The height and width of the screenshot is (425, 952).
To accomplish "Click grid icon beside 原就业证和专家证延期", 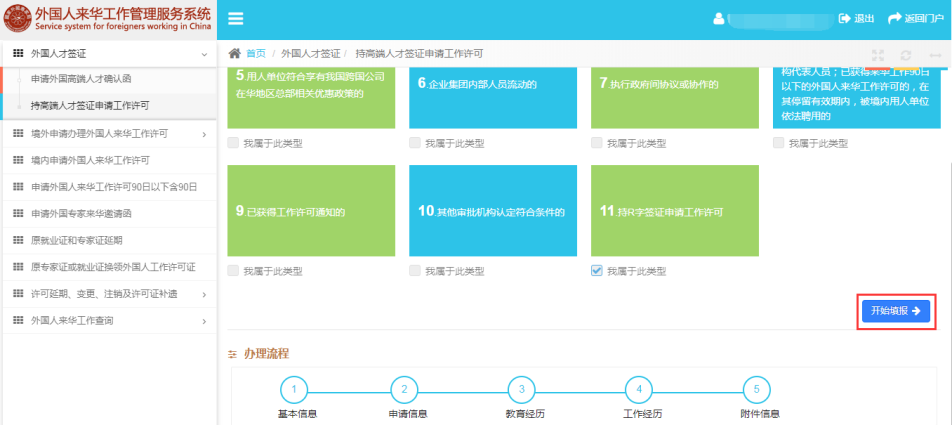I will click(18, 240).
